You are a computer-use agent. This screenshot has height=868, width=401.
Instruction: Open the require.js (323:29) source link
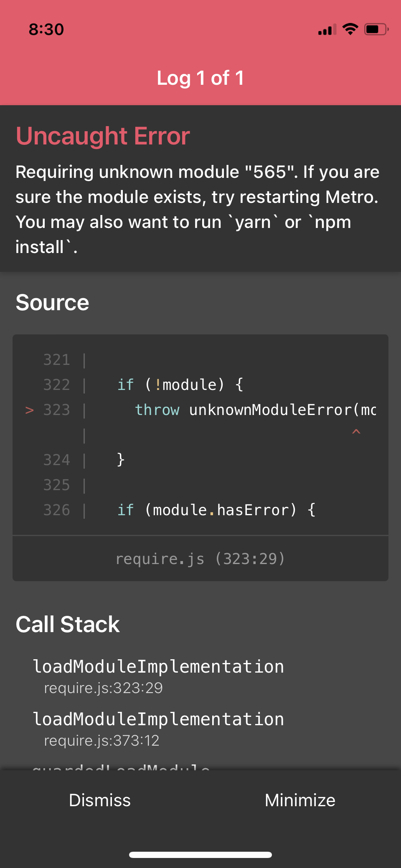coord(200,558)
